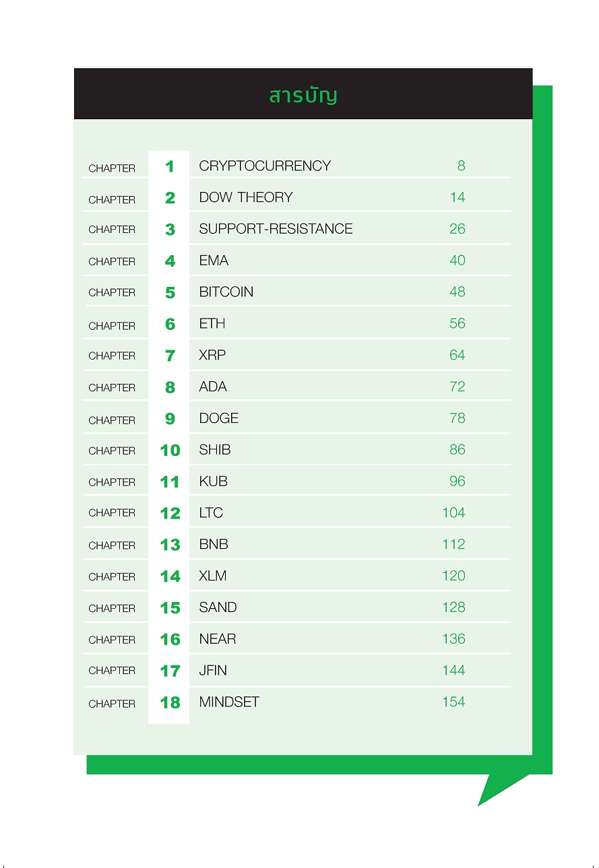Screen dimensions: 599x868
Task: Open the JFIN chapter title
Action: click(214, 671)
